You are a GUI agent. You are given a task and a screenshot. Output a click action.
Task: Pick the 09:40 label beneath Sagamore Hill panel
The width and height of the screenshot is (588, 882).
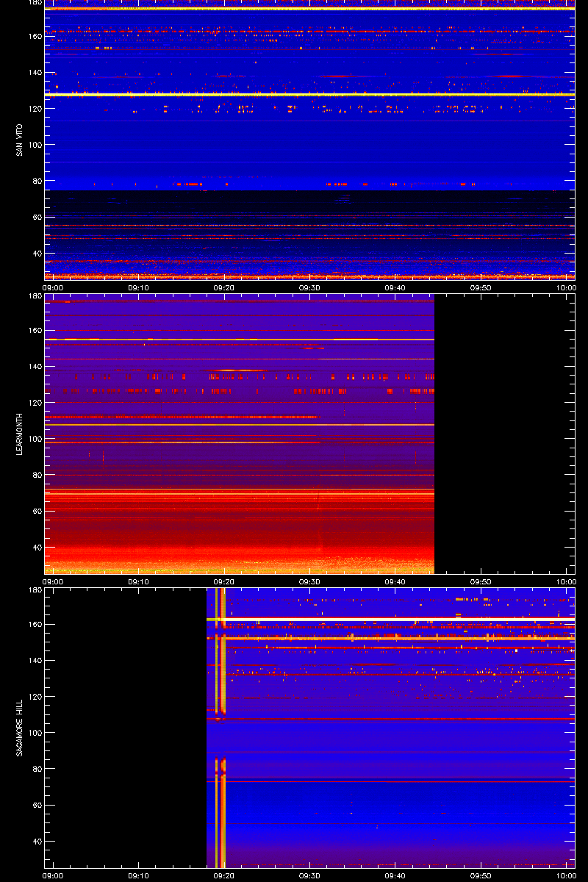click(x=395, y=876)
